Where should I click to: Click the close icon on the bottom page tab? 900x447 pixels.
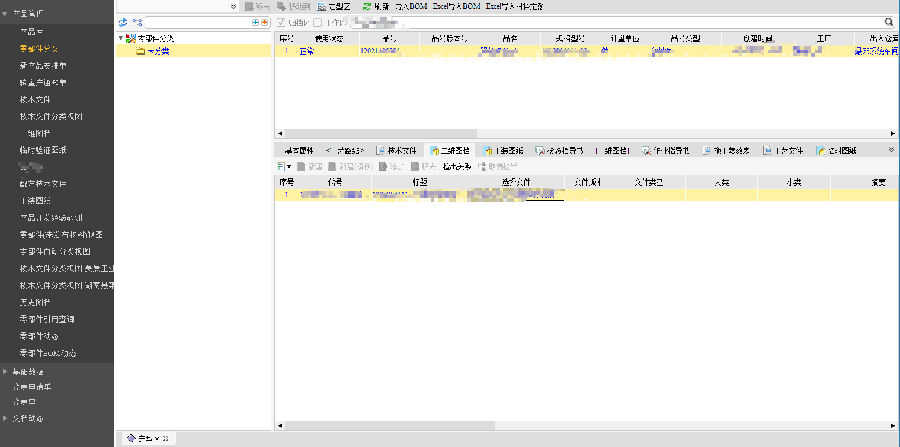coord(165,438)
